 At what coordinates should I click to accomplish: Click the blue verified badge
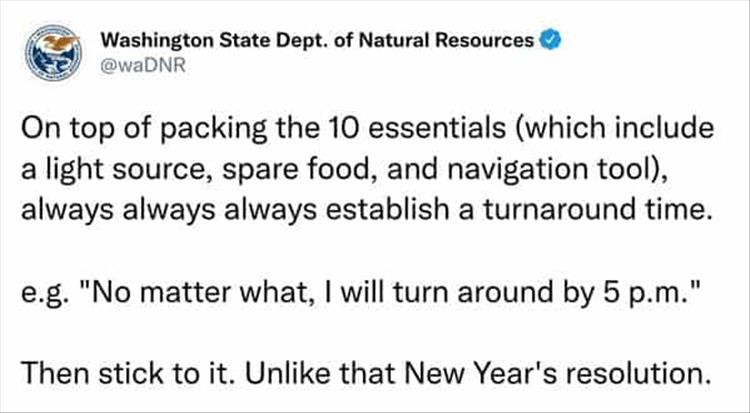548,41
